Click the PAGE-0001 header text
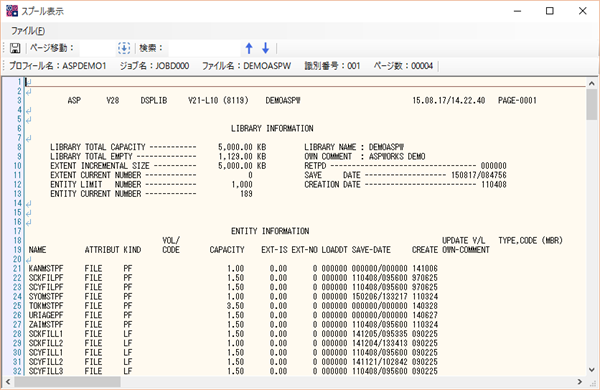 517,101
